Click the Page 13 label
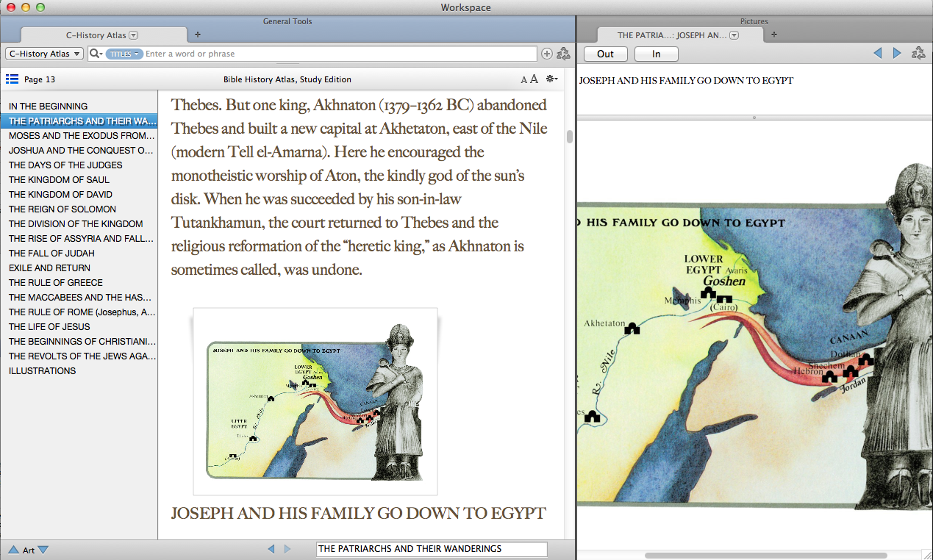Viewport: 933px width, 560px height. pyautogui.click(x=40, y=79)
